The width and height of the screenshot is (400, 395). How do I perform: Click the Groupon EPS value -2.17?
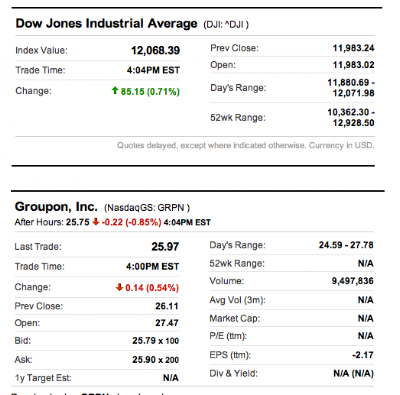(x=363, y=355)
